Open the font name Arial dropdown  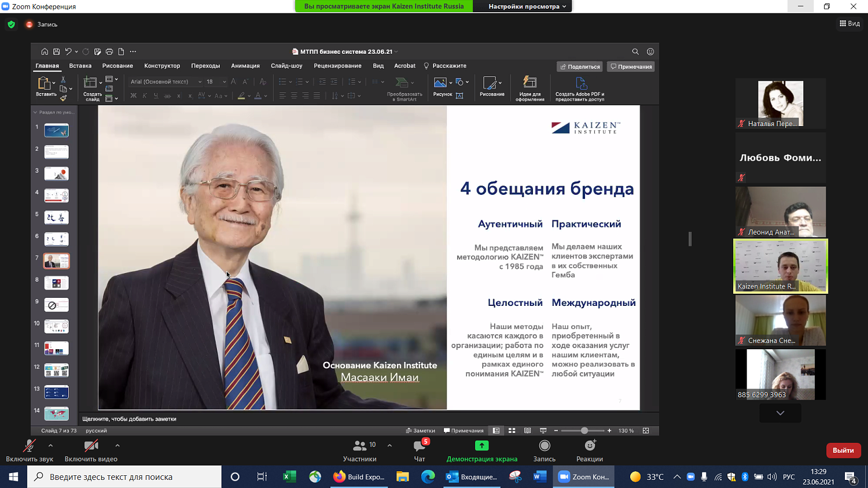200,82
